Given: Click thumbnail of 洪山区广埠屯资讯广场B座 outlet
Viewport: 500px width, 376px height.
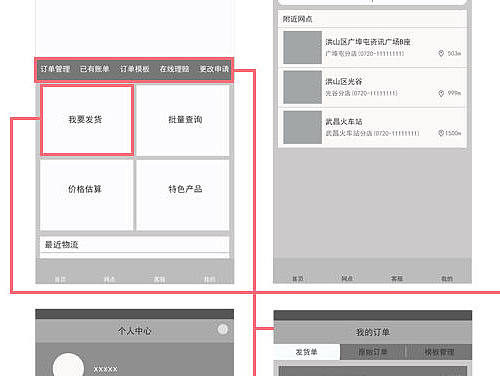Looking at the screenshot, I should tap(302, 47).
